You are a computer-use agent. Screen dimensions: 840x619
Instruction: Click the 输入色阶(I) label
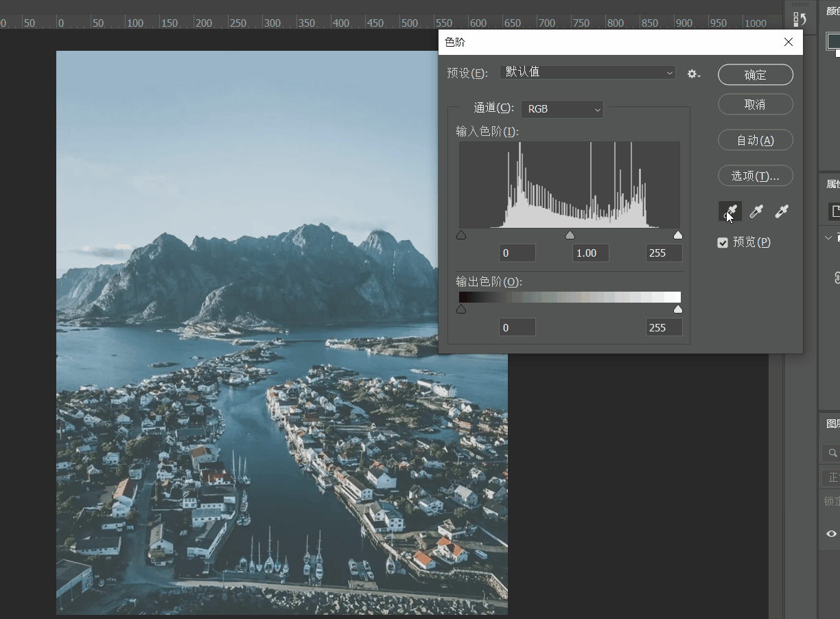click(x=487, y=131)
